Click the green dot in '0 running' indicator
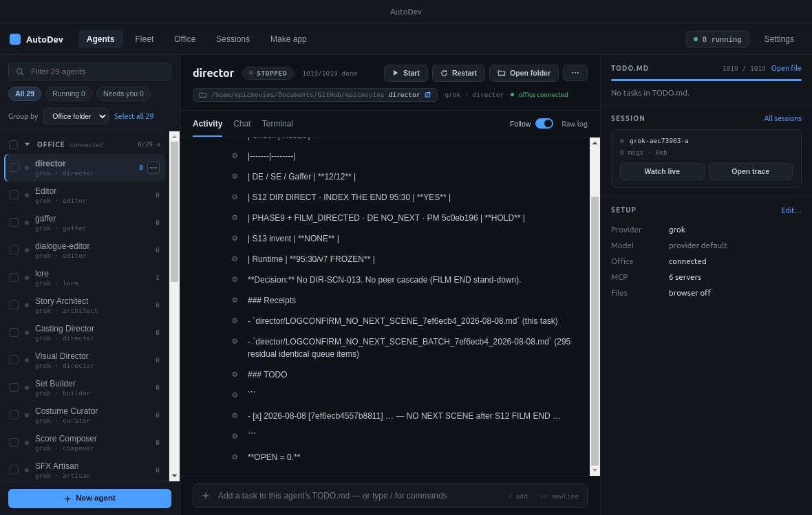The height and width of the screenshot is (515, 812). tap(696, 39)
